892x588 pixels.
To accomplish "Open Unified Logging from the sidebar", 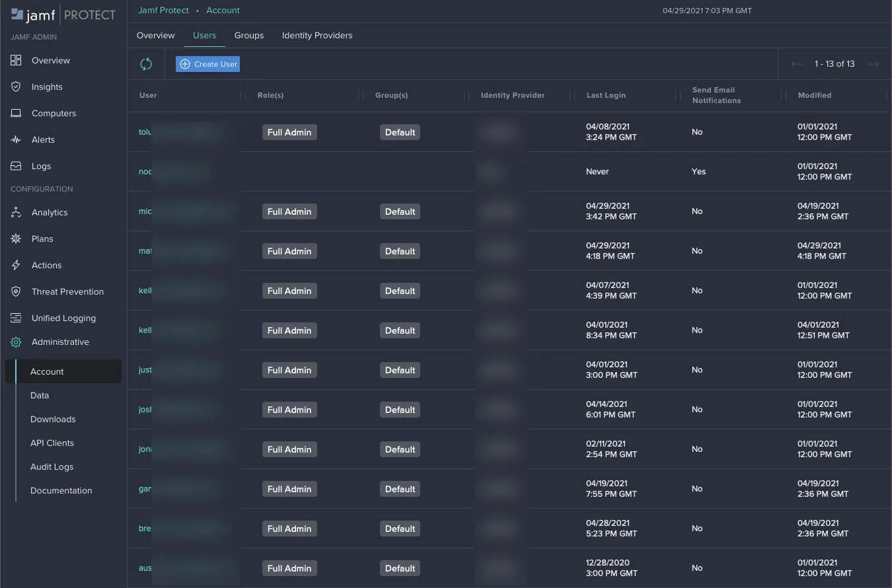I will point(16,318).
